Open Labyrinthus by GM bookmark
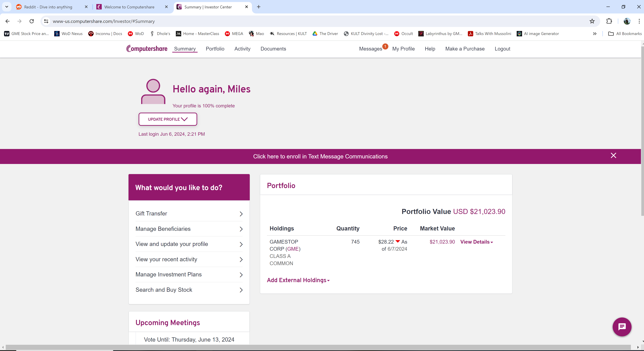Image resolution: width=644 pixels, height=351 pixels. coord(441,34)
